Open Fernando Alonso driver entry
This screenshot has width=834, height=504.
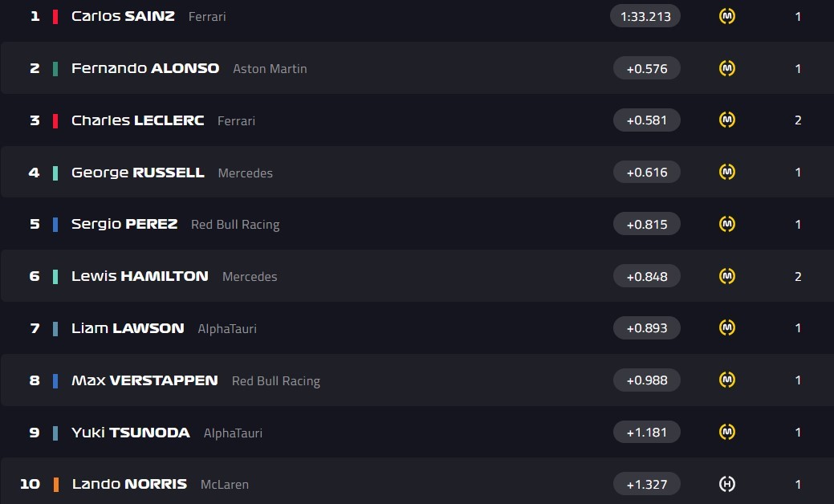145,68
